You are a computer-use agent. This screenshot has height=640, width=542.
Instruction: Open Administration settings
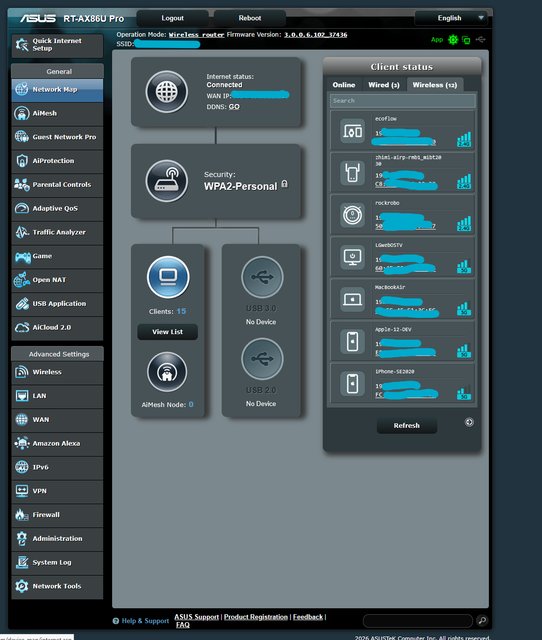point(57,539)
